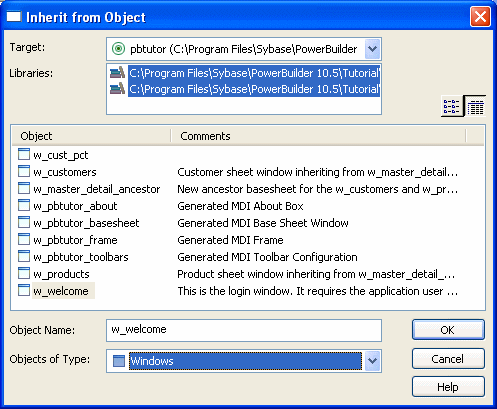
Task: Confirm with the OK button
Action: (x=448, y=330)
